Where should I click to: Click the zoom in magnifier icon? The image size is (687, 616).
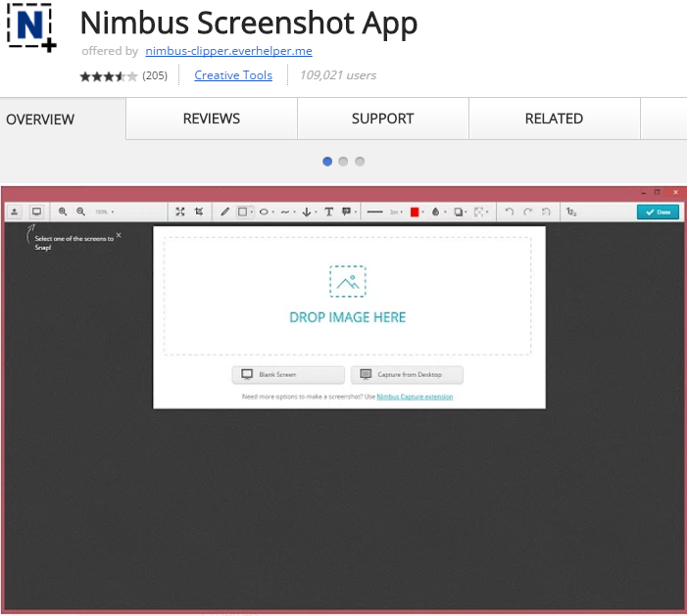(63, 212)
